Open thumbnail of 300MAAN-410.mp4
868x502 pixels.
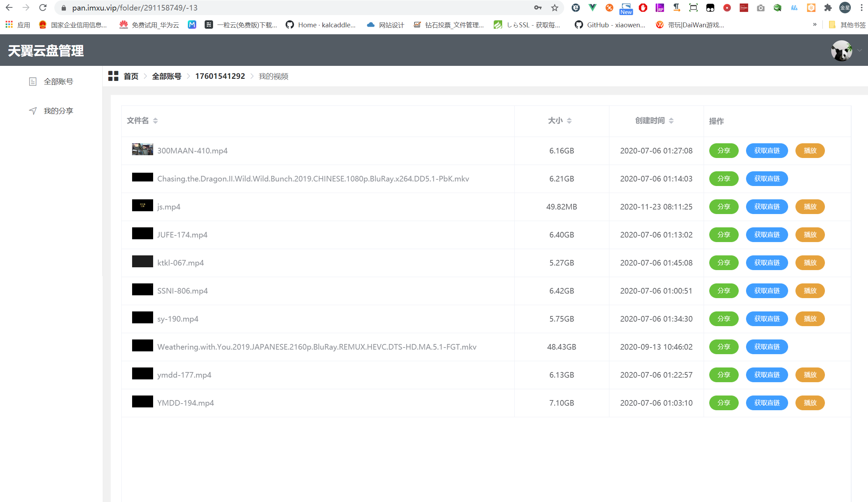[x=143, y=149]
